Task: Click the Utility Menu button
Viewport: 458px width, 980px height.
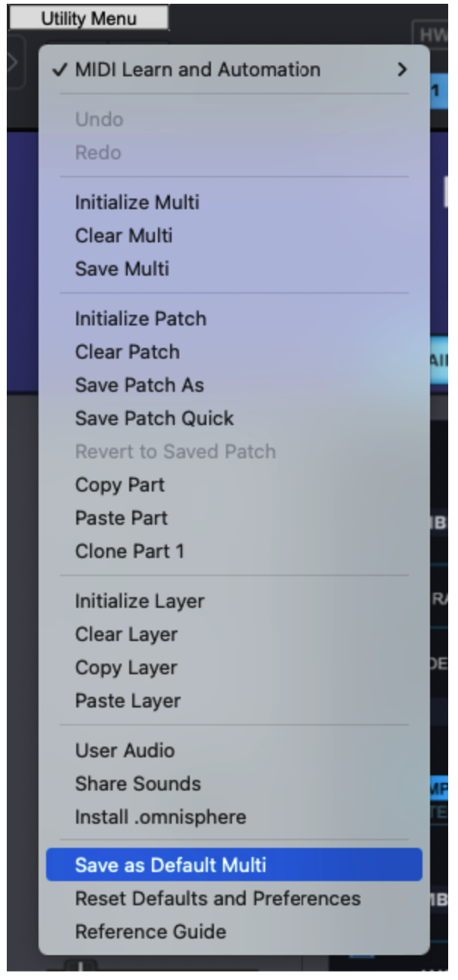Action: 88,20
